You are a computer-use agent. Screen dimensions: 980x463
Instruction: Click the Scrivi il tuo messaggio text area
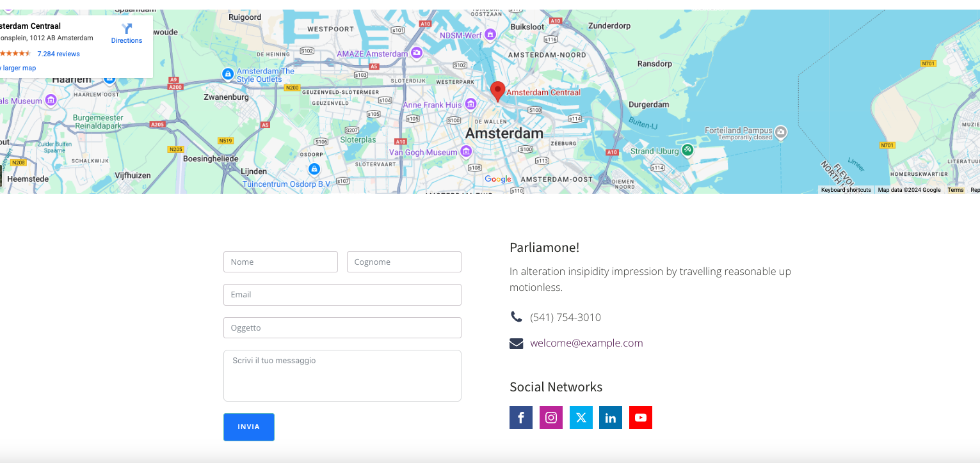point(342,375)
